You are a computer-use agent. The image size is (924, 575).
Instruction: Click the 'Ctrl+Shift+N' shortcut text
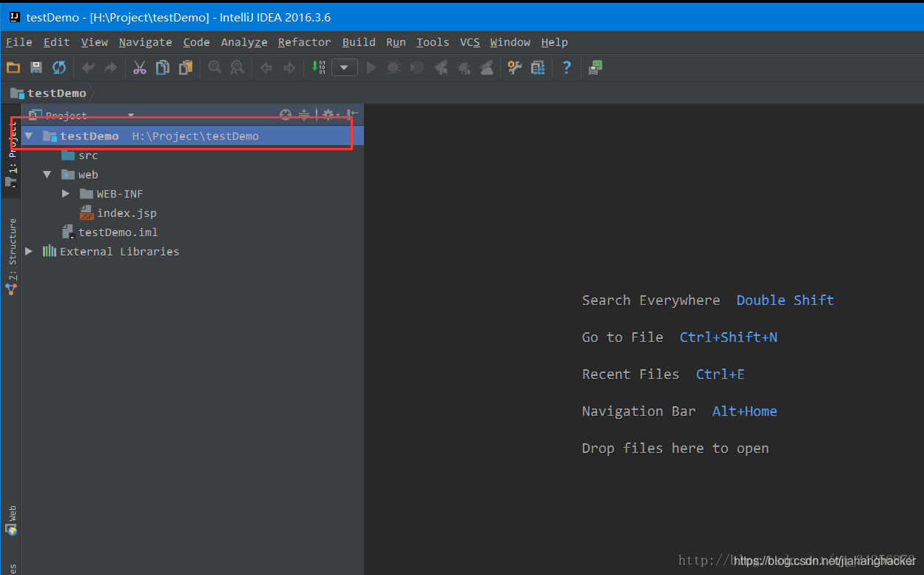[x=729, y=337]
